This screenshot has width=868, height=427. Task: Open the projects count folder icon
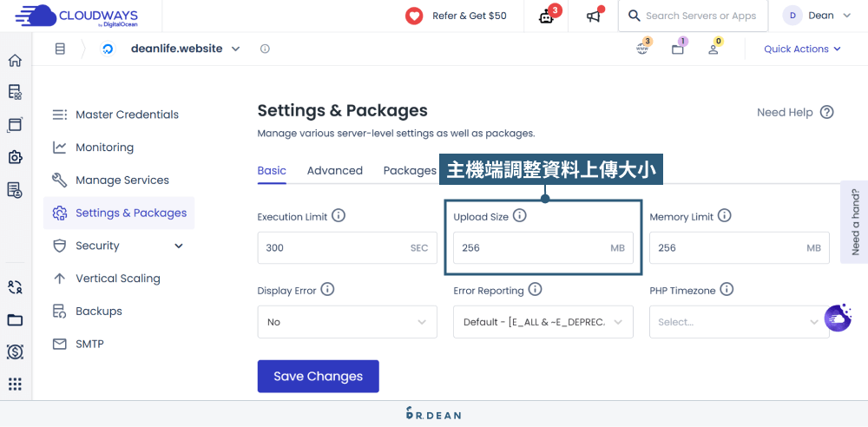(x=679, y=48)
